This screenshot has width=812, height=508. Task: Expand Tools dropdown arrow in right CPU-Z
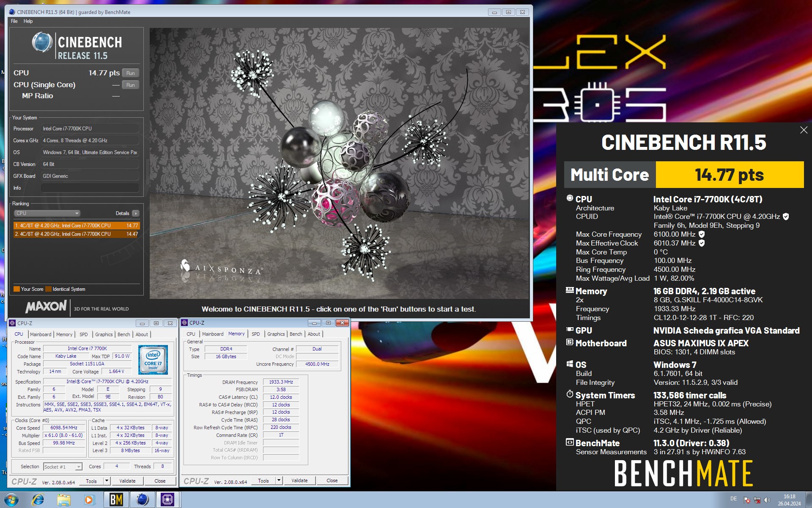(x=279, y=480)
